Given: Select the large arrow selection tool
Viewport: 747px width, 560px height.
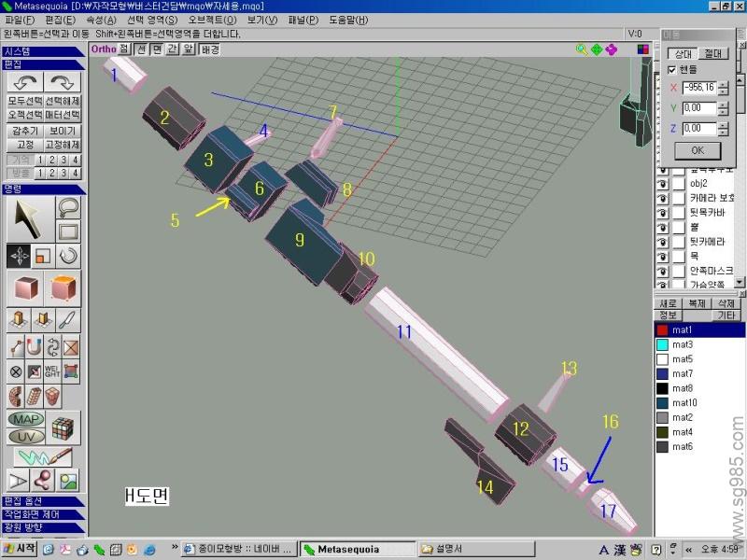Looking at the screenshot, I should tap(26, 218).
